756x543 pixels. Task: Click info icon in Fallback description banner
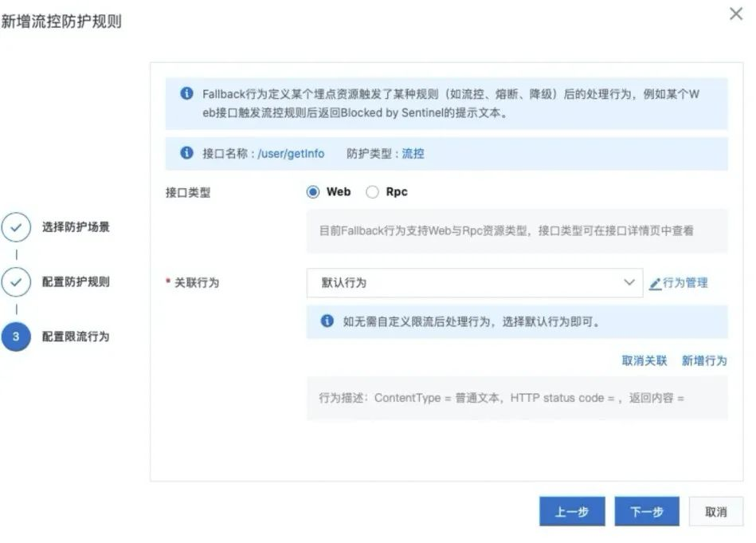[x=186, y=93]
